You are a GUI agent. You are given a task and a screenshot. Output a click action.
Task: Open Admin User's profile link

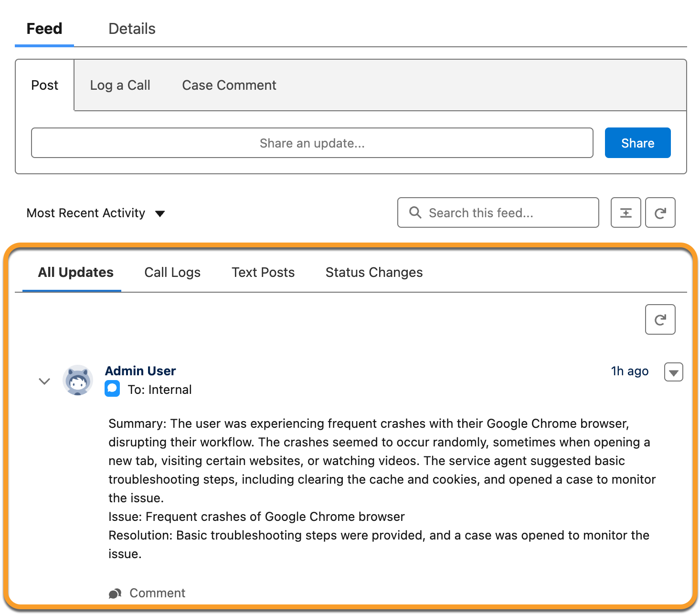140,371
